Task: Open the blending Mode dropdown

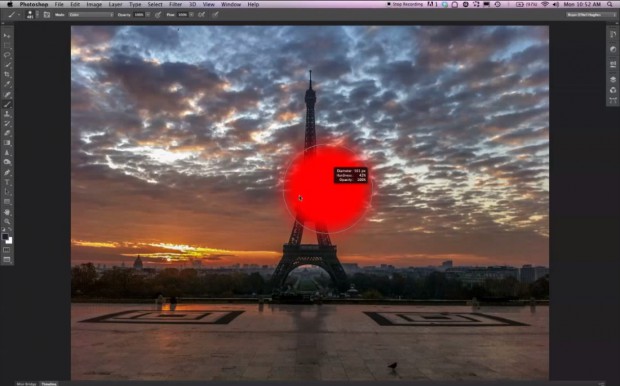Action: pos(91,15)
